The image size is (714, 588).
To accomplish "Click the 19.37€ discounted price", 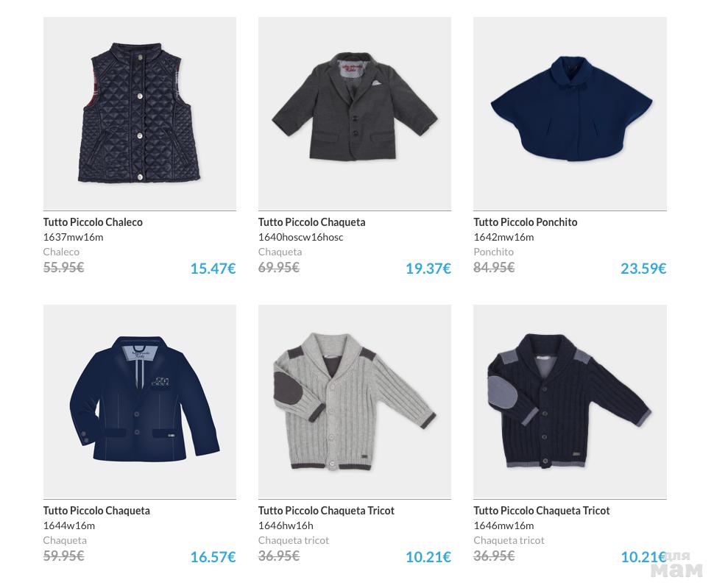I will coord(428,269).
